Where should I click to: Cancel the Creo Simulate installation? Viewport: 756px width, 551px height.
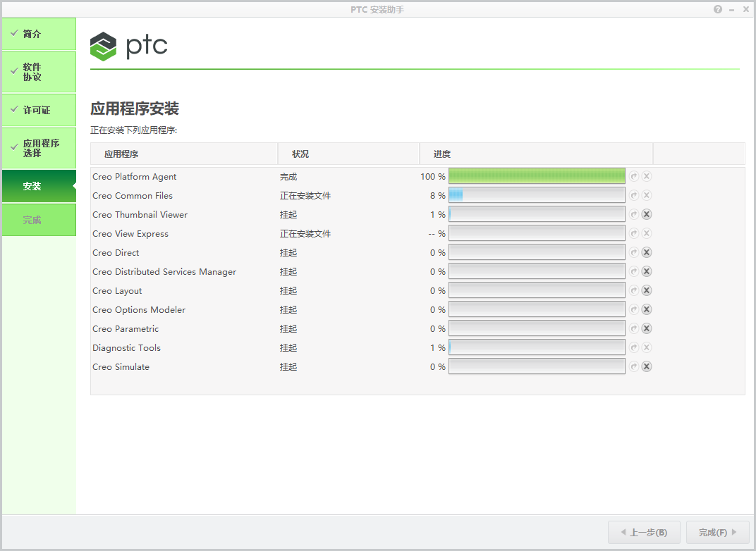coord(647,366)
